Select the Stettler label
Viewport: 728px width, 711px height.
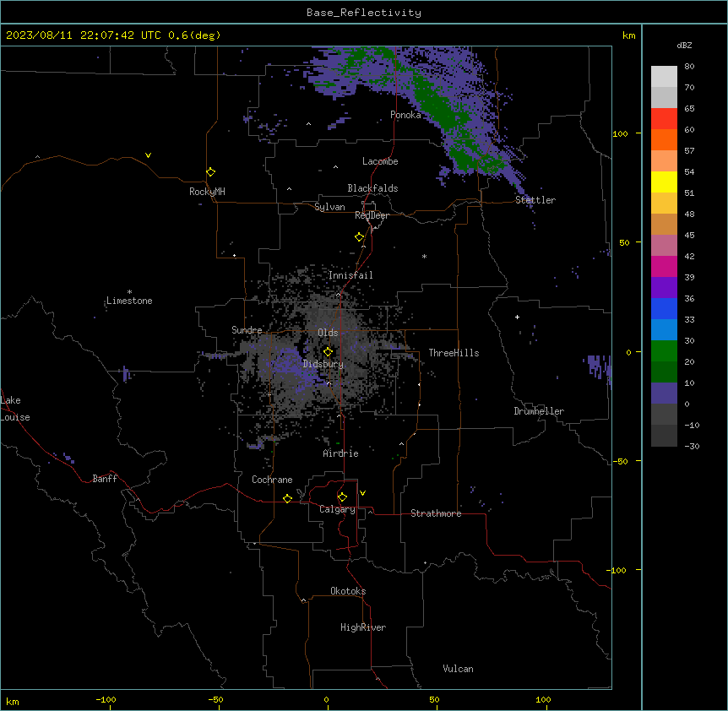coord(535,200)
